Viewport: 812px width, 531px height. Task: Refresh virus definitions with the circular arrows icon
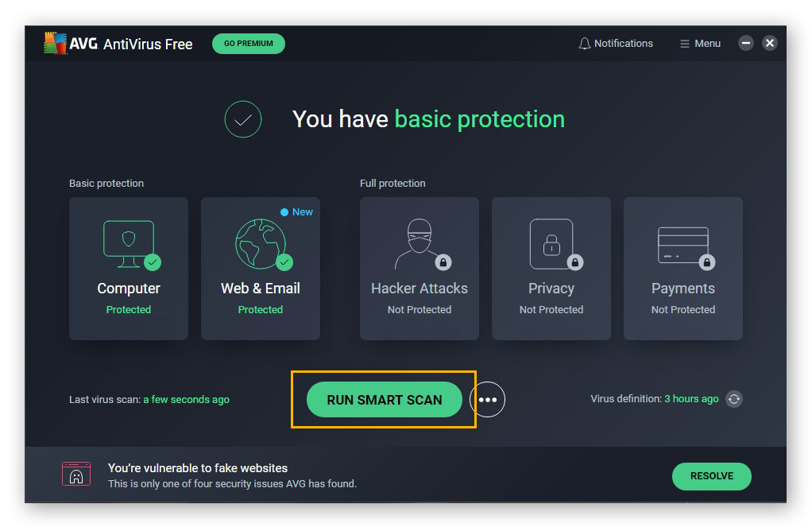coord(733,399)
